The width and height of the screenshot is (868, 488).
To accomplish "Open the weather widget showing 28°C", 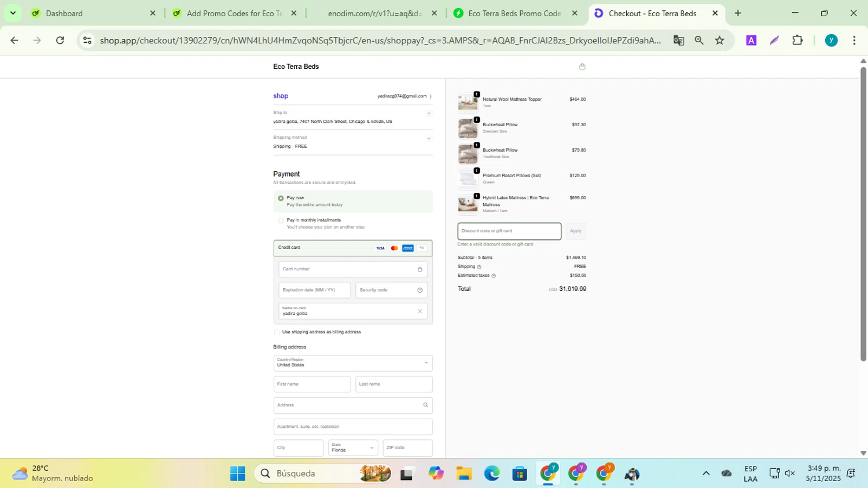I will click(53, 474).
